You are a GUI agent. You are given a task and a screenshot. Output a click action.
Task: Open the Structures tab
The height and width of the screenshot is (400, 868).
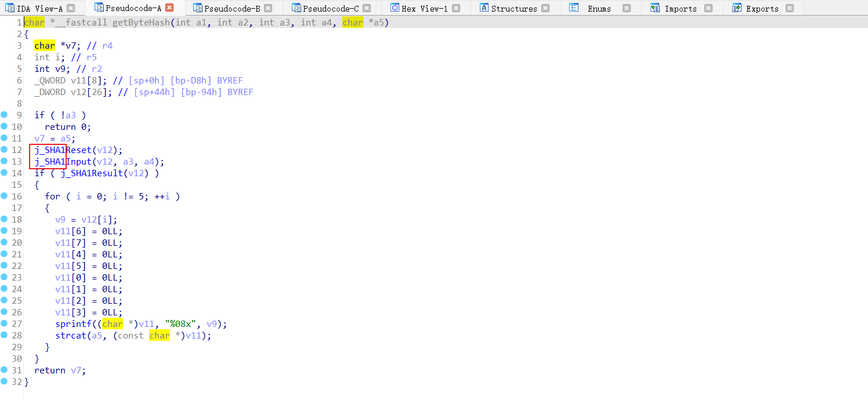point(514,9)
